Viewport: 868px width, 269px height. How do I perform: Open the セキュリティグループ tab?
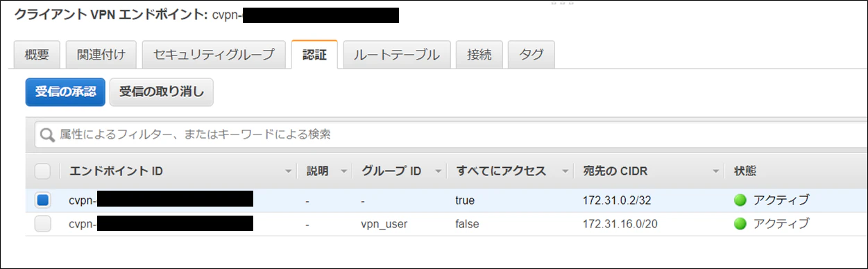pos(214,55)
